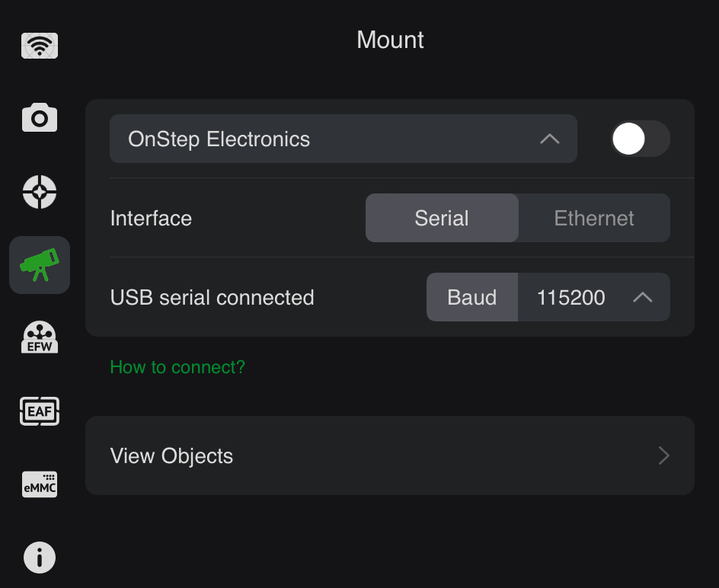The width and height of the screenshot is (719, 588).
Task: Open the main camera settings
Action: [x=40, y=118]
